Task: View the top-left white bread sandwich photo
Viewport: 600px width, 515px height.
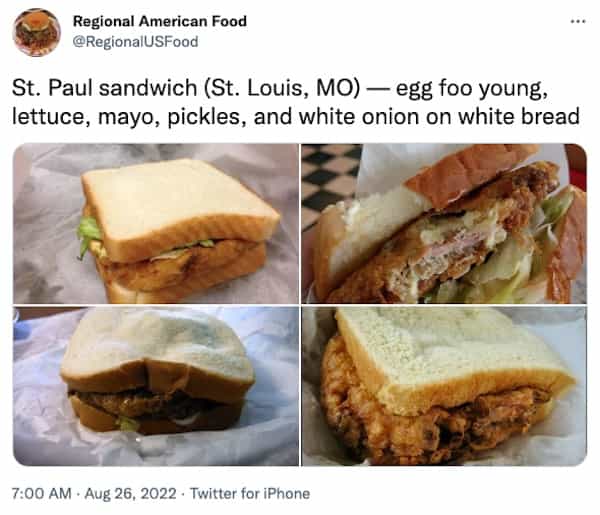Action: (x=156, y=224)
